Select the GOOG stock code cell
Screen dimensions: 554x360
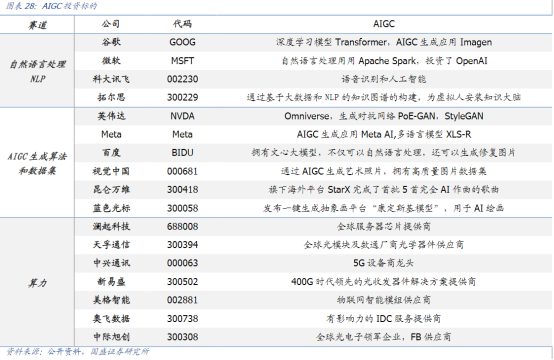click(182, 42)
